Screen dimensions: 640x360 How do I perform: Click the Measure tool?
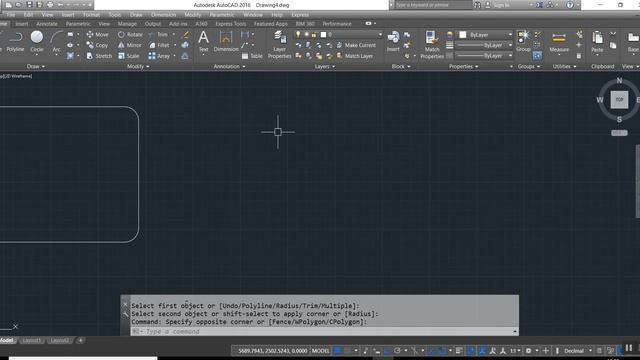pos(559,42)
